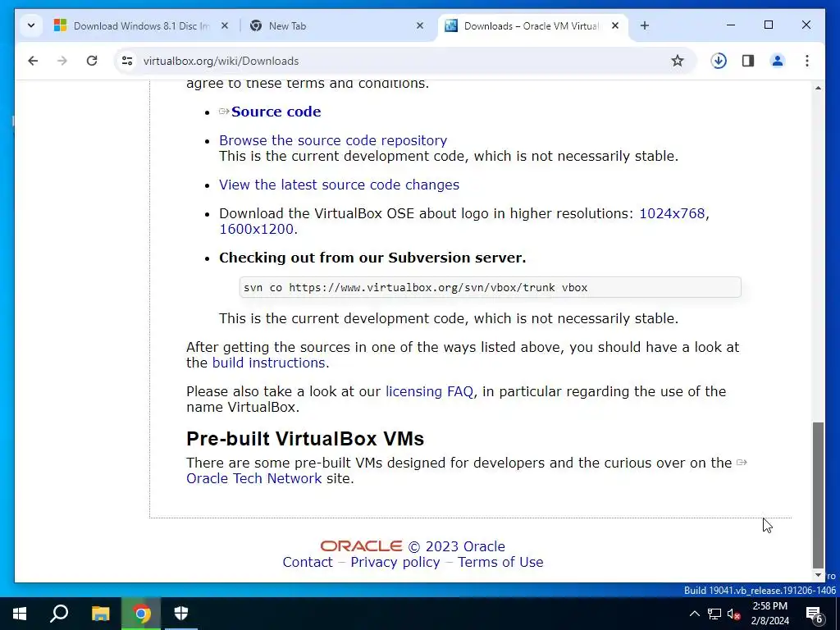
Task: Close the Oracle VM VirtualBox tab
Action: (615, 25)
